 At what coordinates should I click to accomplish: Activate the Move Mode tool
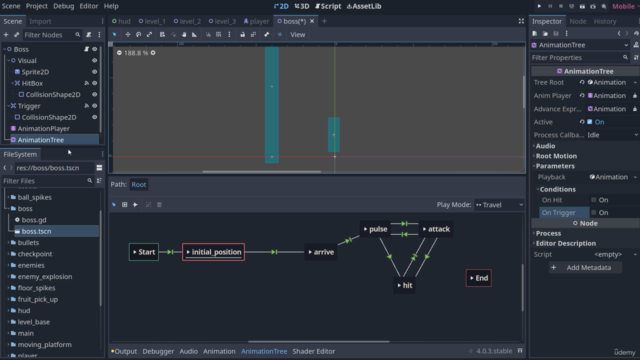tap(128, 35)
